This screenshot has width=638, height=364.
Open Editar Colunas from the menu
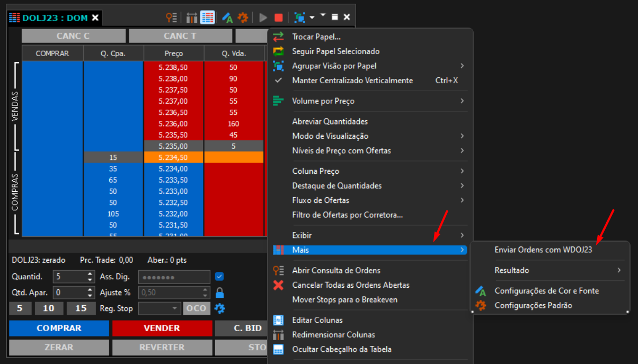(369, 320)
